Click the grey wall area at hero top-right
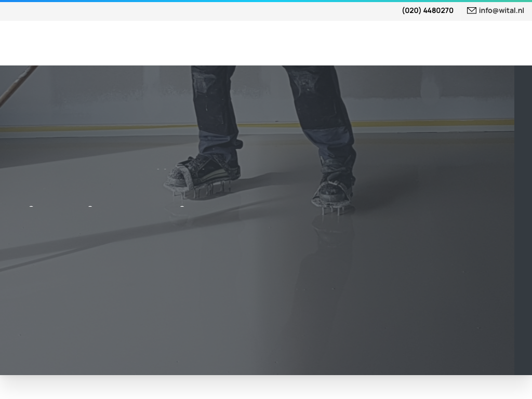The height and width of the screenshot is (399, 532). (457, 88)
